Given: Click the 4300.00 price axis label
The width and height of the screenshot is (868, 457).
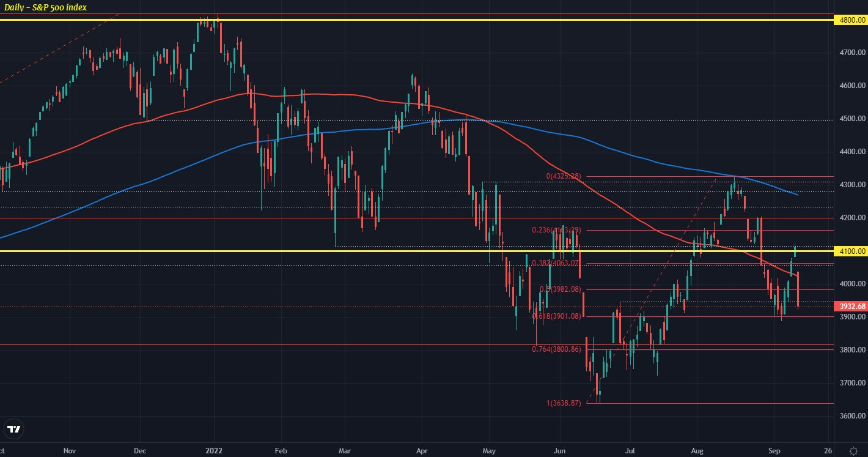Looking at the screenshot, I should coord(851,185).
